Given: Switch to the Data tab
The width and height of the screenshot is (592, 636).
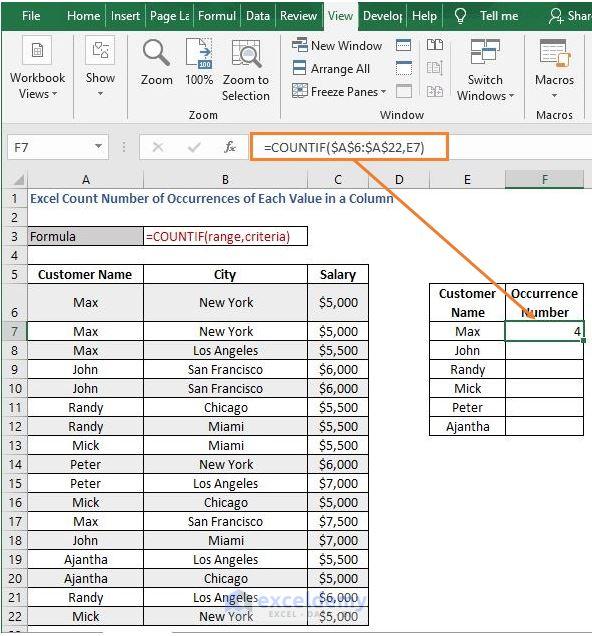Looking at the screenshot, I should click(258, 16).
